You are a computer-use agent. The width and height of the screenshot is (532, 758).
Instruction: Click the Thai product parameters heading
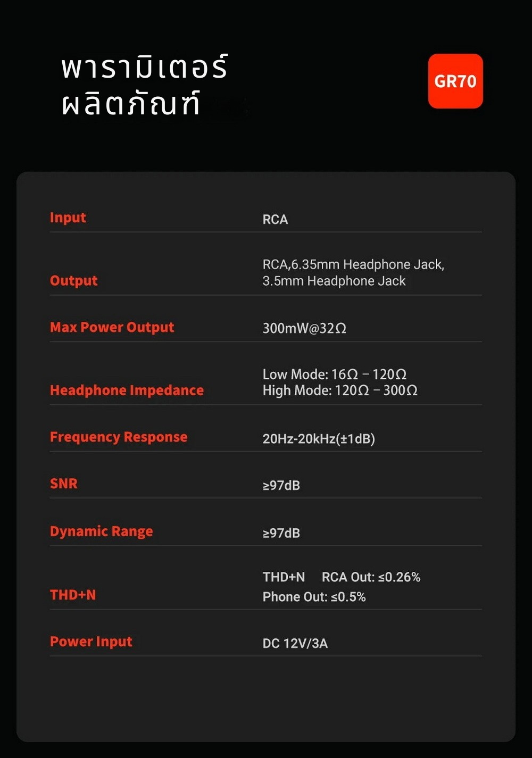pyautogui.click(x=145, y=85)
